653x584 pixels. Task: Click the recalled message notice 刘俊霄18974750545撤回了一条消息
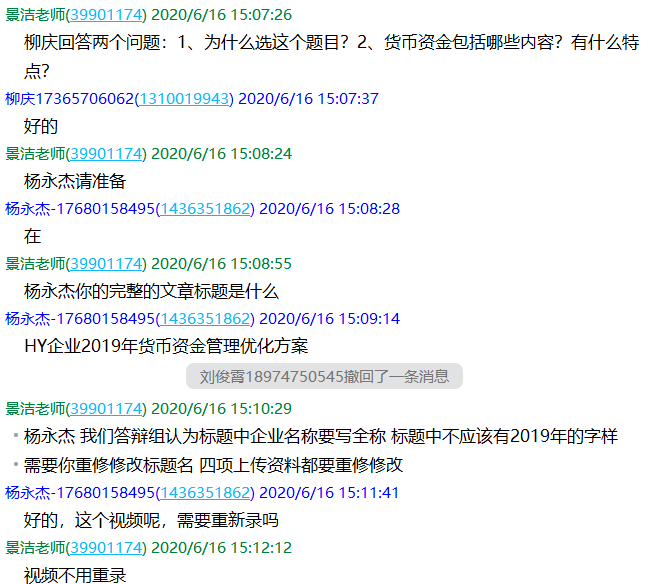324,376
